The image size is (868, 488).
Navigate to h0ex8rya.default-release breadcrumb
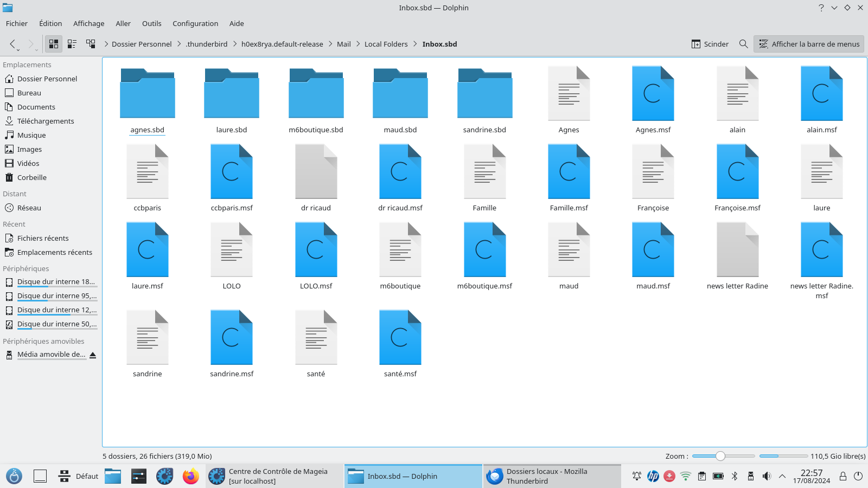click(282, 44)
